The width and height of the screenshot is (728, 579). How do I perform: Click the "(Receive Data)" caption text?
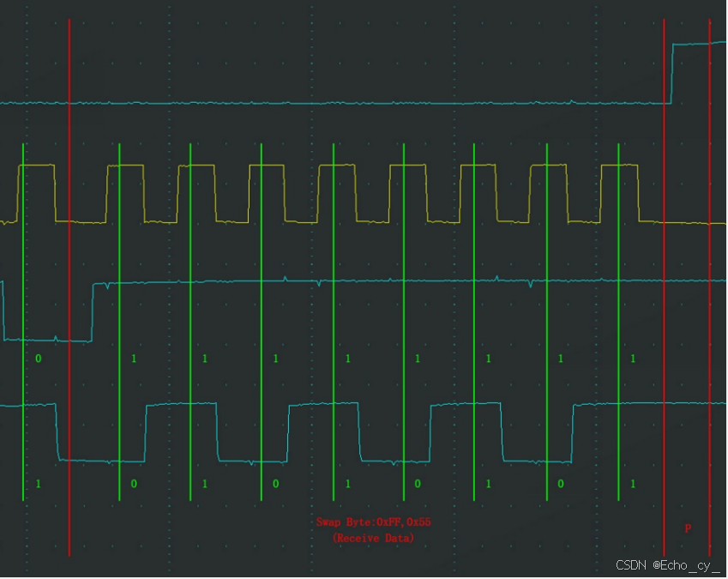(x=373, y=538)
